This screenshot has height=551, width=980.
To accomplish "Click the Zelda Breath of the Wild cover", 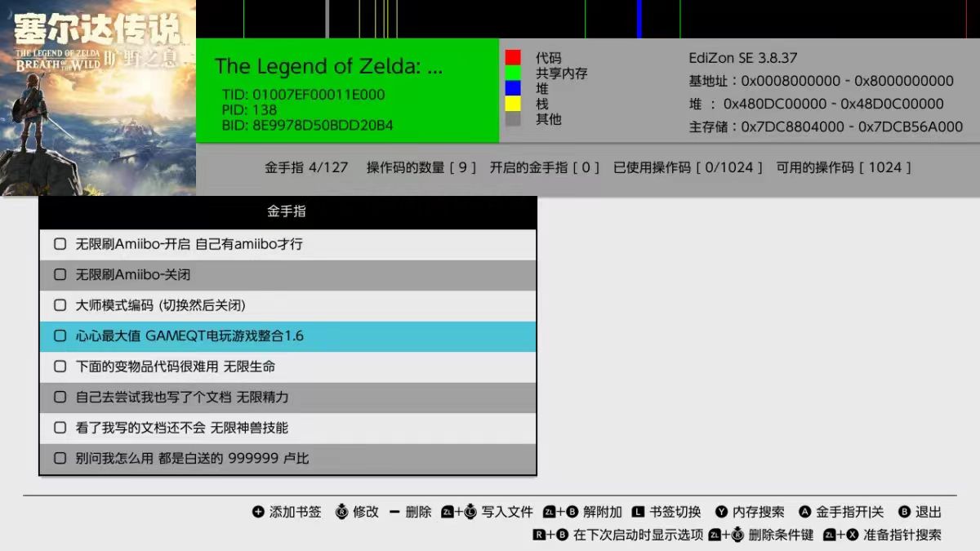I will [x=98, y=98].
